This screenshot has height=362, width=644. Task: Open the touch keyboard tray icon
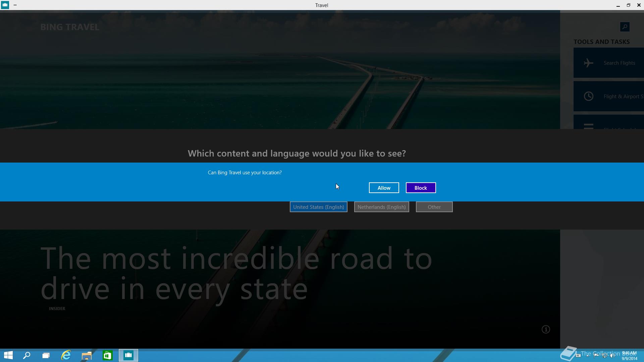[x=578, y=356]
